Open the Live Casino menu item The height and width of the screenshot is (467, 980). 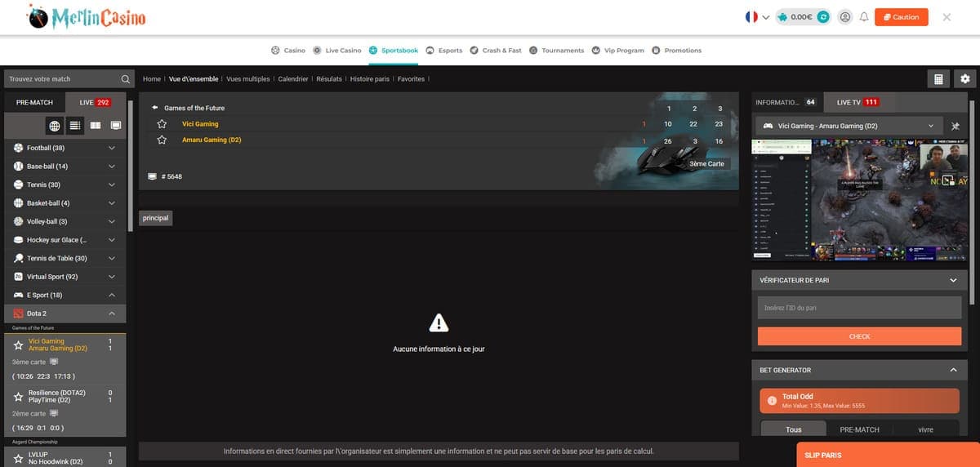coord(337,51)
